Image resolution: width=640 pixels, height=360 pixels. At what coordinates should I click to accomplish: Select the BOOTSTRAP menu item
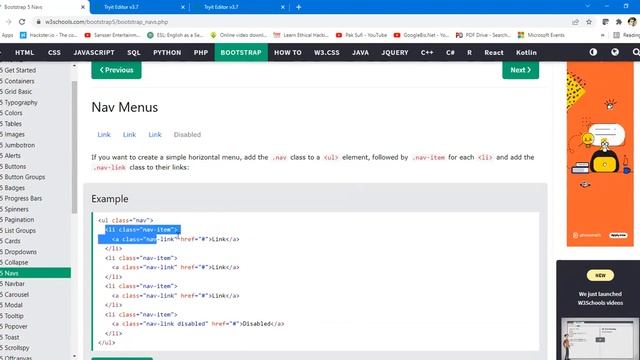pyautogui.click(x=241, y=52)
